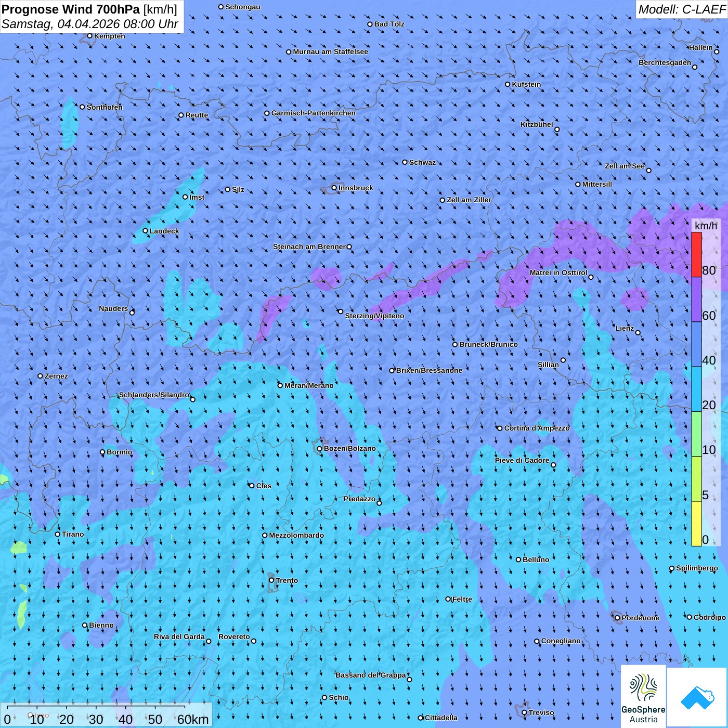Click the 'Brixen/Bressanone' label
The height and width of the screenshot is (728, 728).
click(430, 370)
